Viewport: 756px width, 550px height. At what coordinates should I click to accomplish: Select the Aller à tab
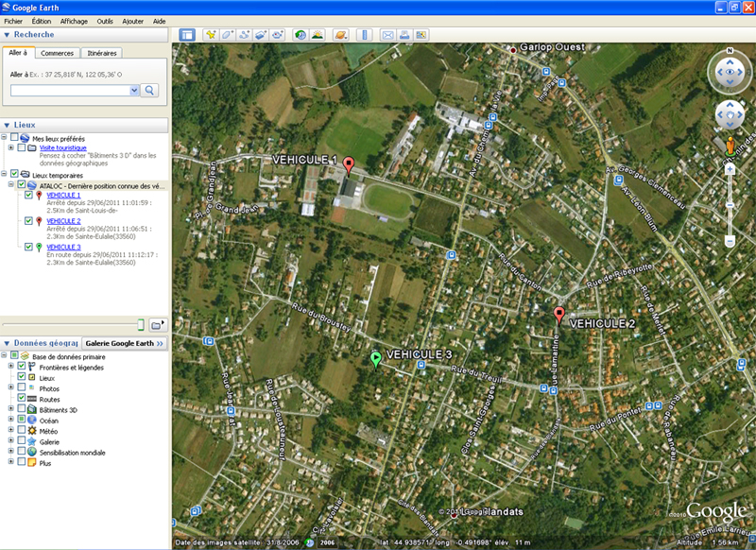(x=18, y=53)
